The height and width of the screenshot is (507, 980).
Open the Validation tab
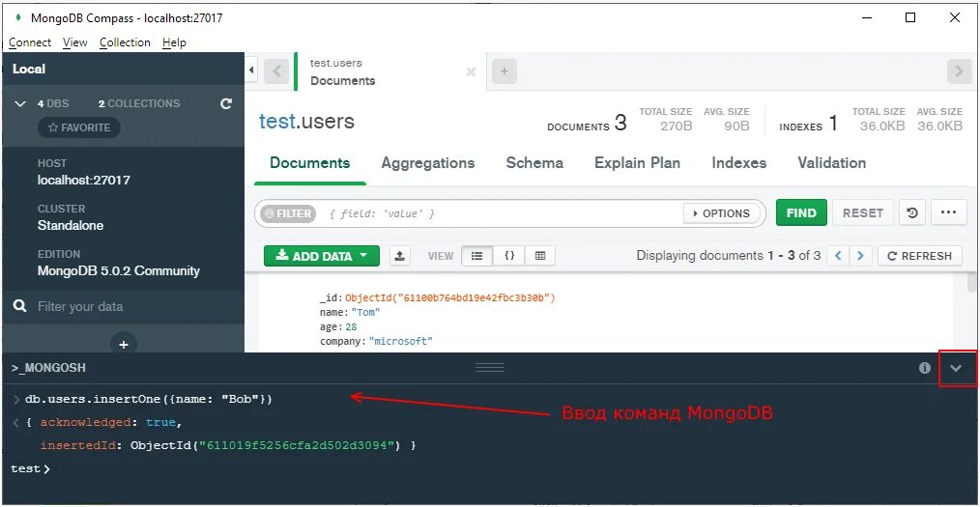(832, 163)
